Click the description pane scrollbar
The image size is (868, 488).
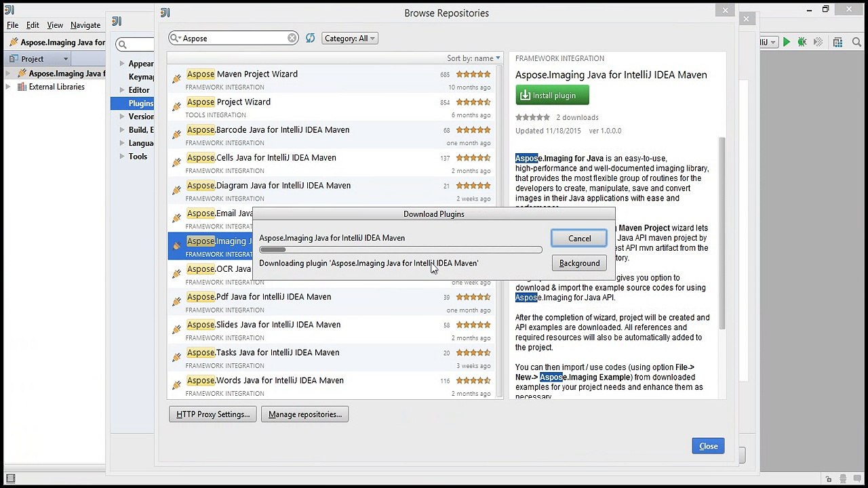[x=722, y=234]
